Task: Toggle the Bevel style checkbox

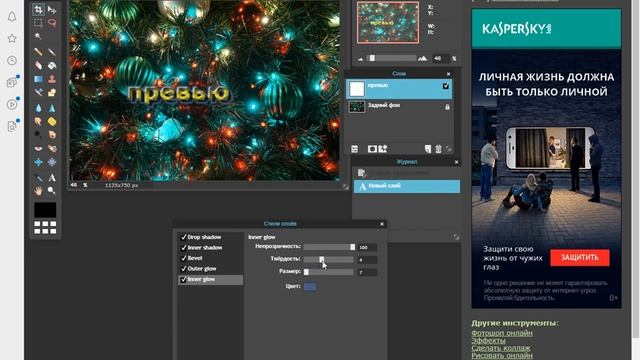Action: [184, 258]
